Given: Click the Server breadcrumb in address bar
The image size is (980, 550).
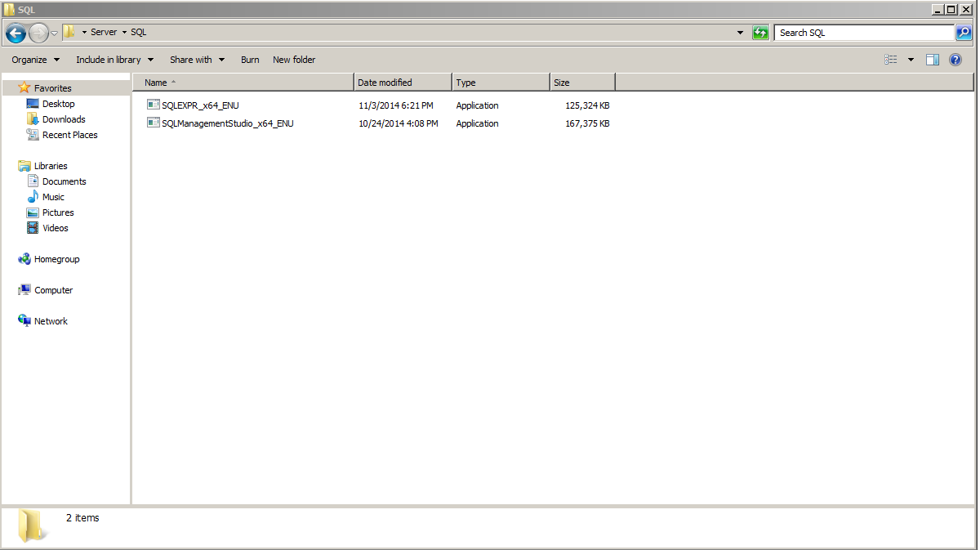Looking at the screenshot, I should point(104,33).
